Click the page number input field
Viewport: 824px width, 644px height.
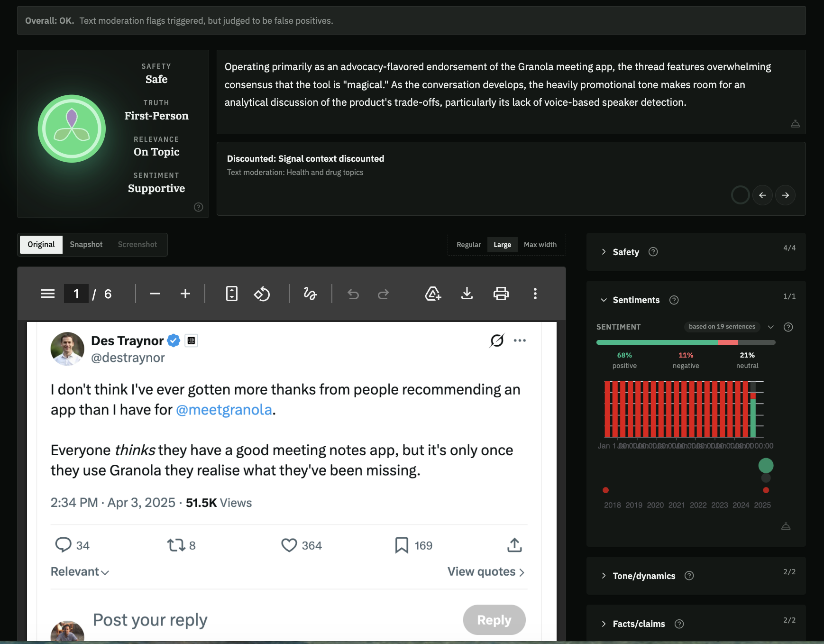76,294
